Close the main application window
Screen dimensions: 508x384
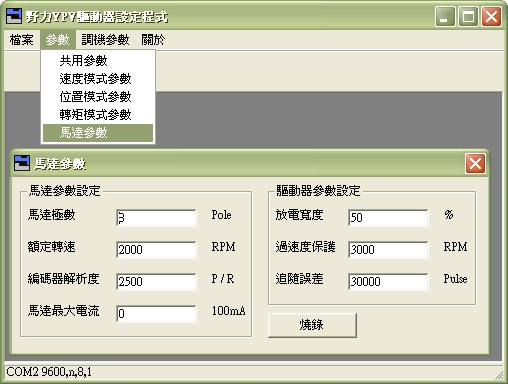tap(491, 16)
